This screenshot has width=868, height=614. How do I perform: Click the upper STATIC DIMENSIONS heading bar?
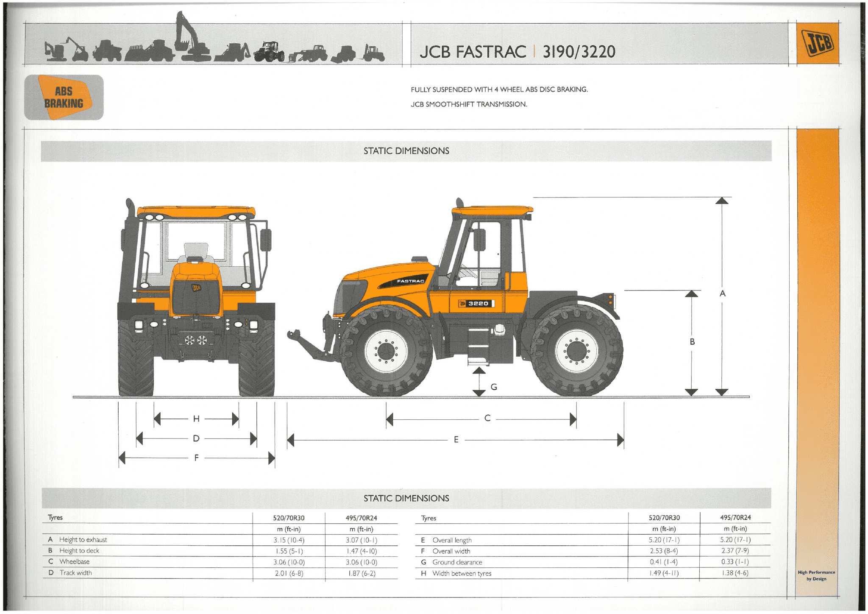(x=406, y=151)
